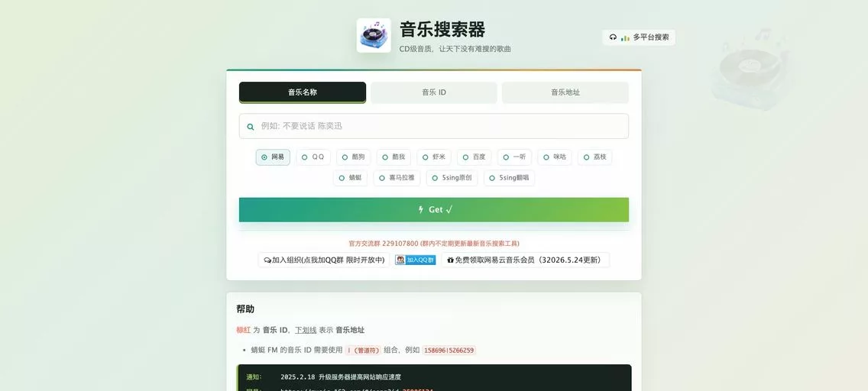The width and height of the screenshot is (868, 391).
Task: Click the 音乐搜索器 page title
Action: 442,29
